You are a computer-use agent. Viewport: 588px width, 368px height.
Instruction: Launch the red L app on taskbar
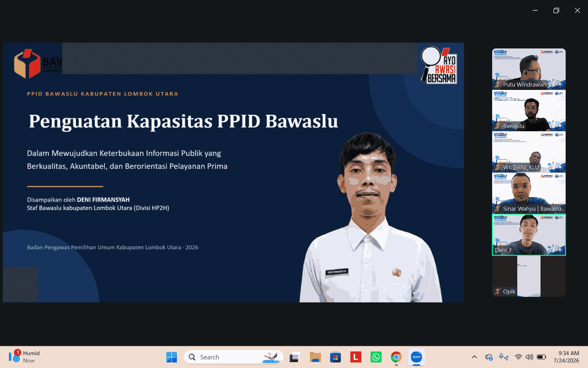click(356, 357)
